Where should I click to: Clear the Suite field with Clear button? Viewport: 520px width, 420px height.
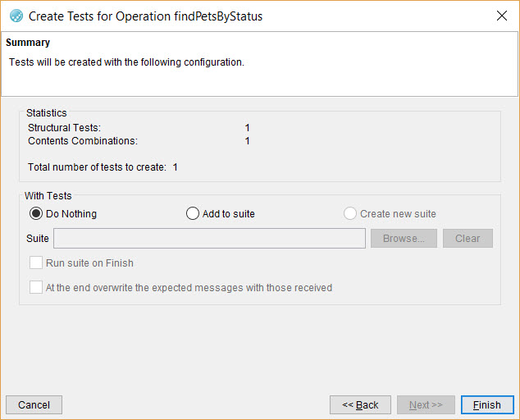pyautogui.click(x=468, y=238)
